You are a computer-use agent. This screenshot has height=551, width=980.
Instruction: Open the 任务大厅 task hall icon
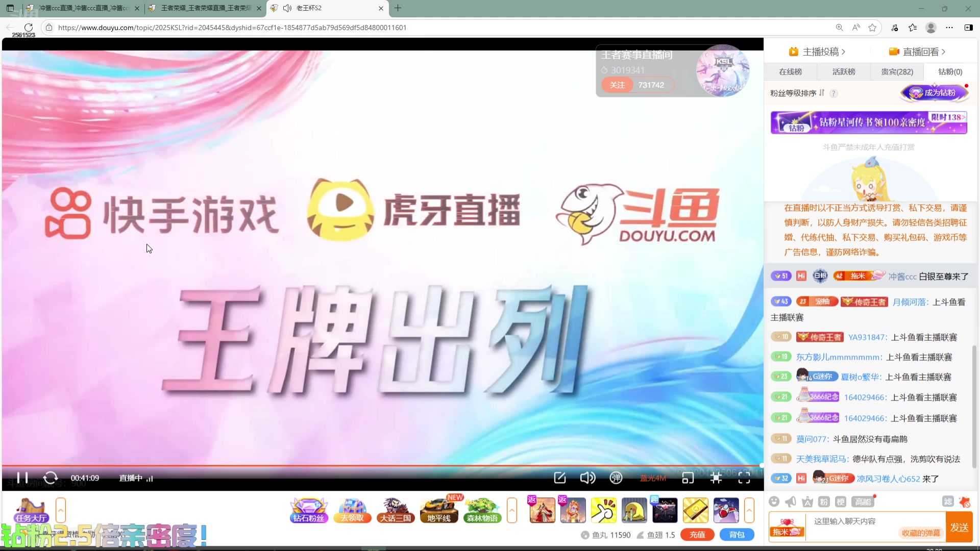point(31,510)
